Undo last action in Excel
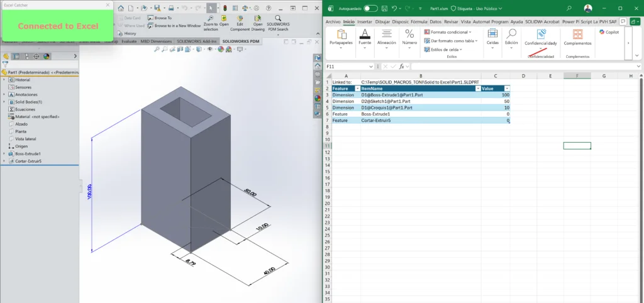Image resolution: width=644 pixels, height=303 pixels. (x=394, y=8)
